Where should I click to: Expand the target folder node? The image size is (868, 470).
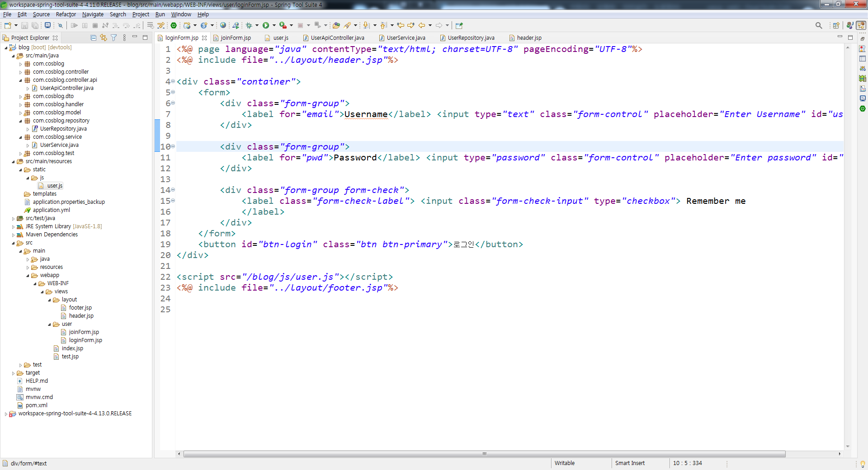pos(13,373)
